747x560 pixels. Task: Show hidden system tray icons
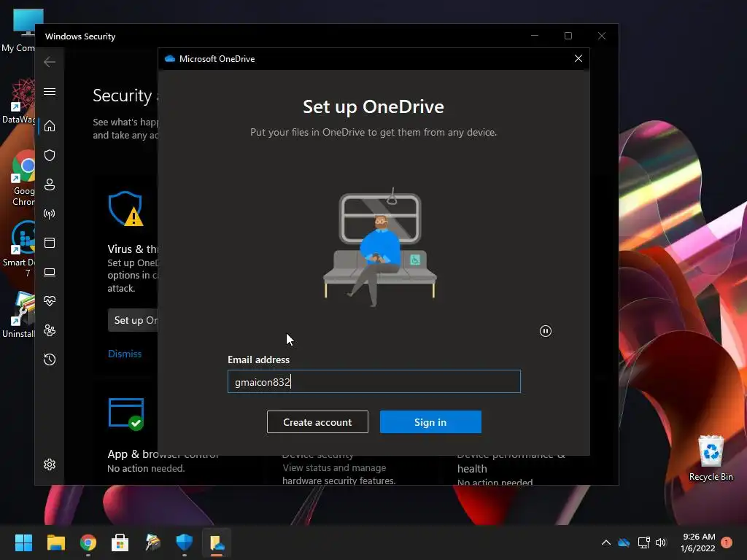(x=606, y=542)
